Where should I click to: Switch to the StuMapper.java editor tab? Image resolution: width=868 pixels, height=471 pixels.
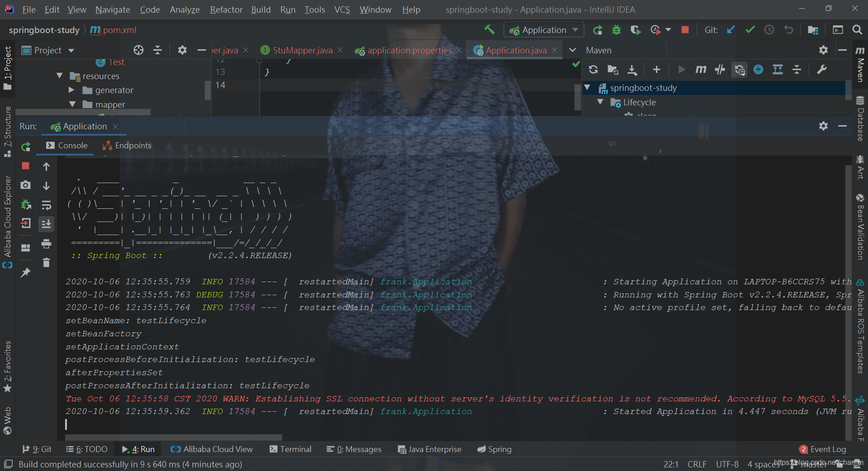click(x=302, y=50)
